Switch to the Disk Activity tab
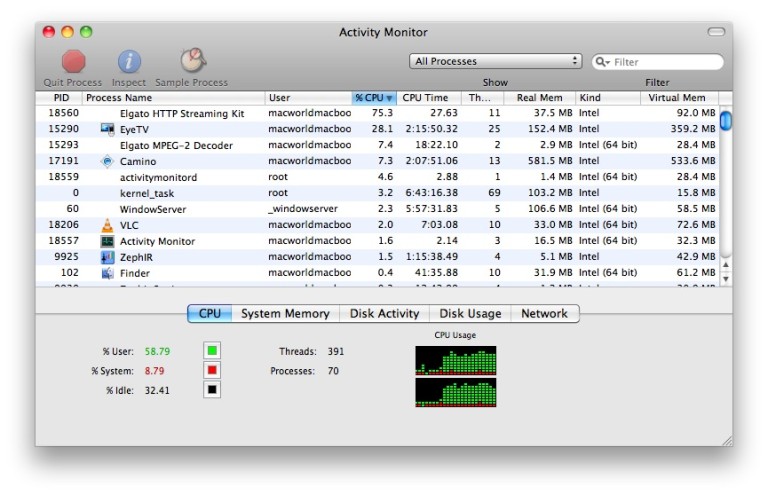Screen dimensions: 768x495 click(384, 313)
